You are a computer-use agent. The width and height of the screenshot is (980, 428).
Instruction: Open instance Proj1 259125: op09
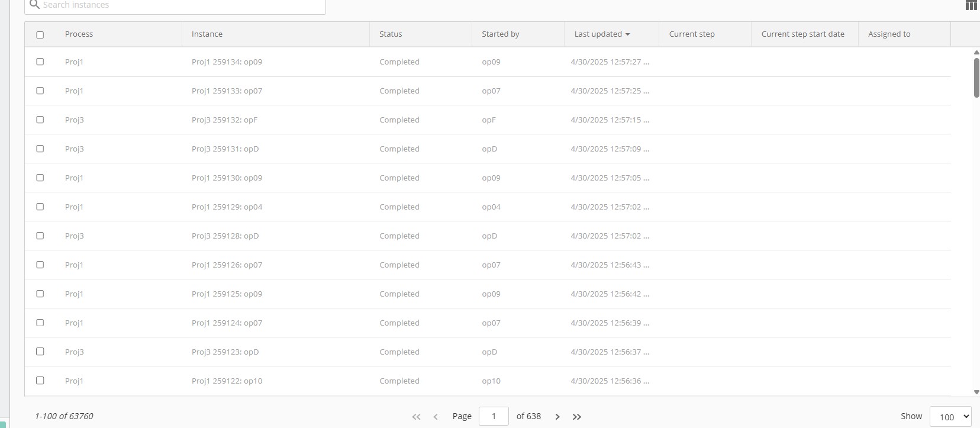click(x=227, y=294)
